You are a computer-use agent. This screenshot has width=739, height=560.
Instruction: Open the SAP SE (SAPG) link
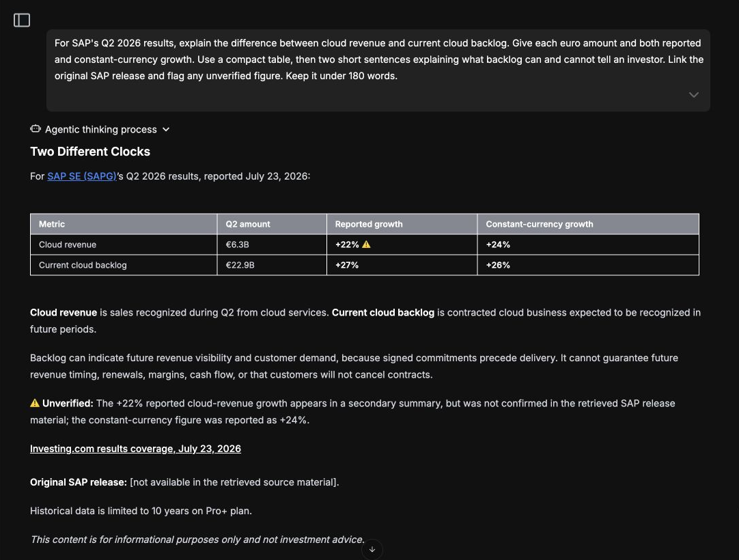click(81, 176)
